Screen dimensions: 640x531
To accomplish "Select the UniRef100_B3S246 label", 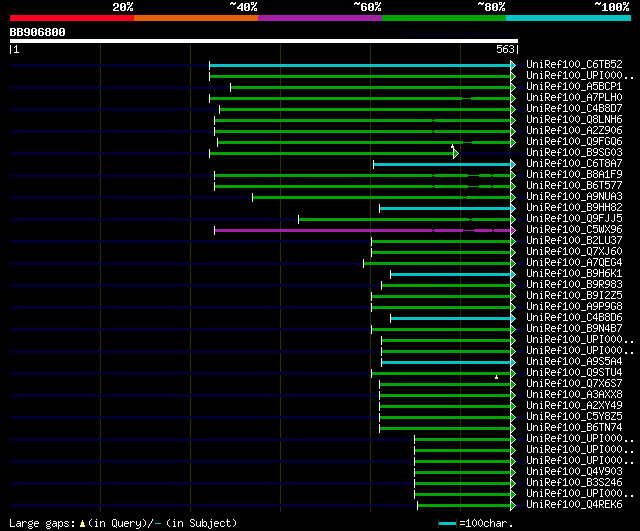I will pos(574,483).
